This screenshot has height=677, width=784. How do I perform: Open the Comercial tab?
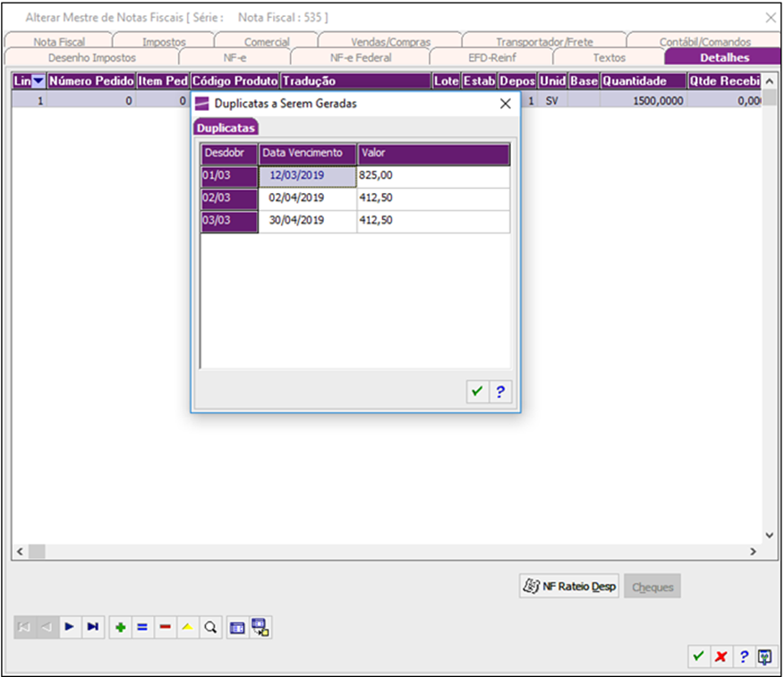click(x=267, y=41)
